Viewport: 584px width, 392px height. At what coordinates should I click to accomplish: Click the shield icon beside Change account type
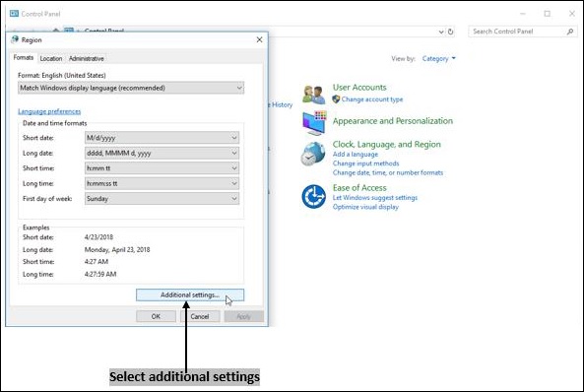click(336, 99)
